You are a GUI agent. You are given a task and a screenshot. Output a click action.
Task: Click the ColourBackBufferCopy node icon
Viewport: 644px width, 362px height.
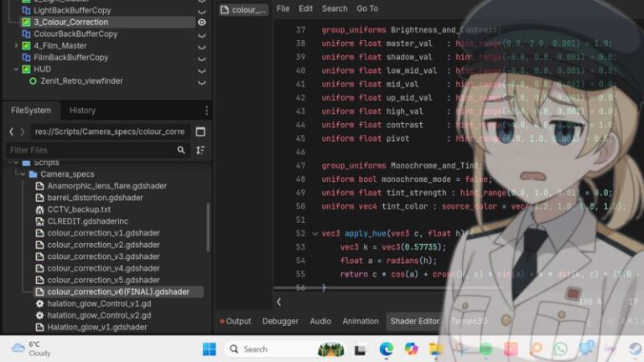pyautogui.click(x=26, y=34)
